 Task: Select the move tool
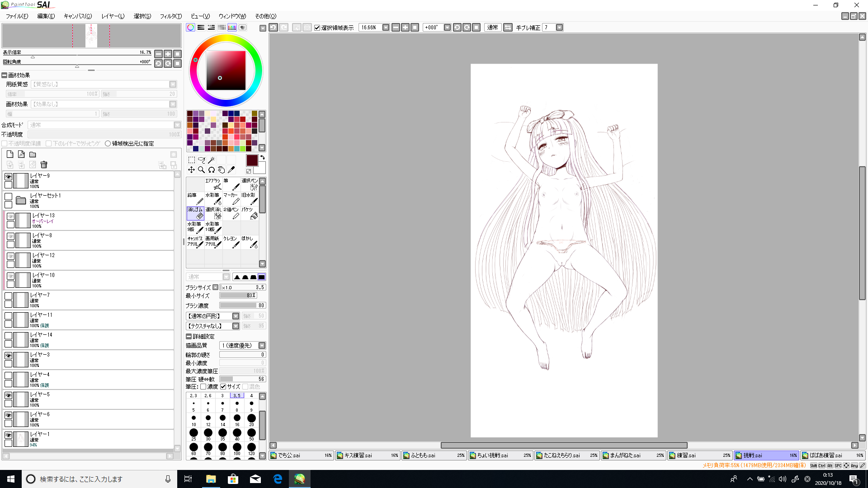click(191, 170)
